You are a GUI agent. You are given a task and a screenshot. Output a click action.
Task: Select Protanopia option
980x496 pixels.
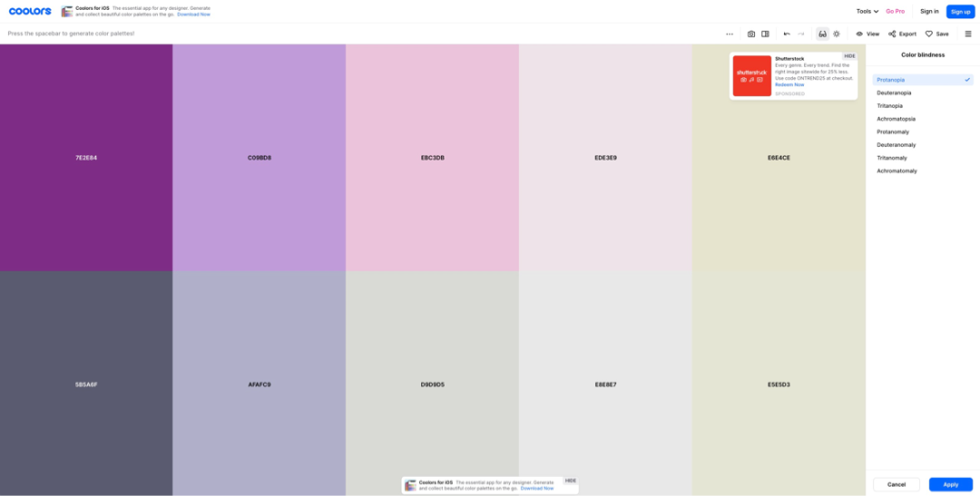[x=923, y=80]
